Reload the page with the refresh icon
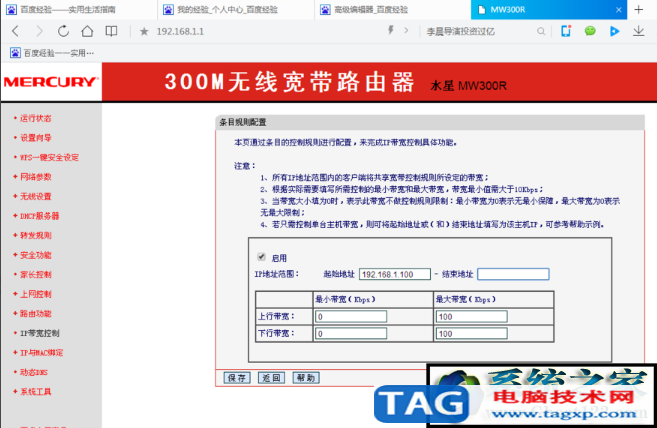 click(x=63, y=31)
